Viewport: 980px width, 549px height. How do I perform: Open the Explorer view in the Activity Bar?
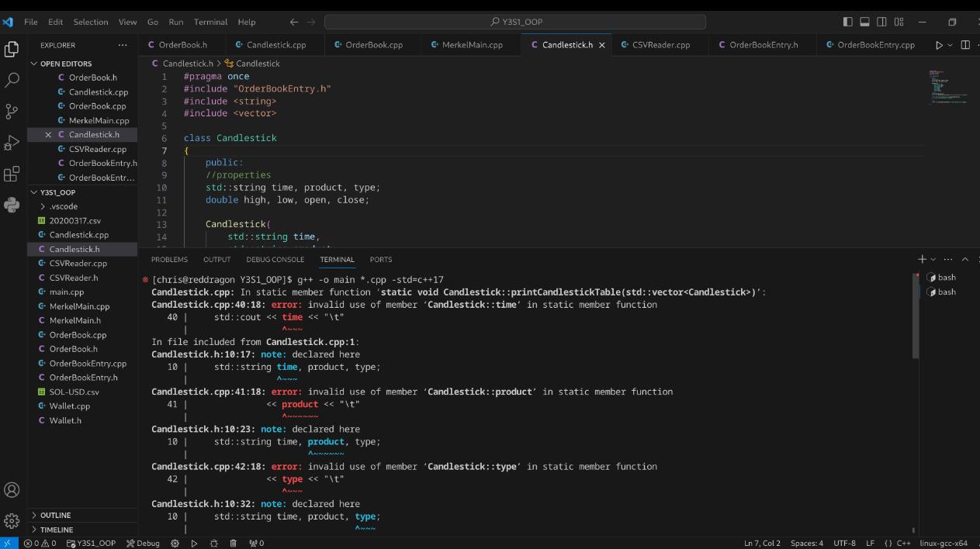point(11,48)
